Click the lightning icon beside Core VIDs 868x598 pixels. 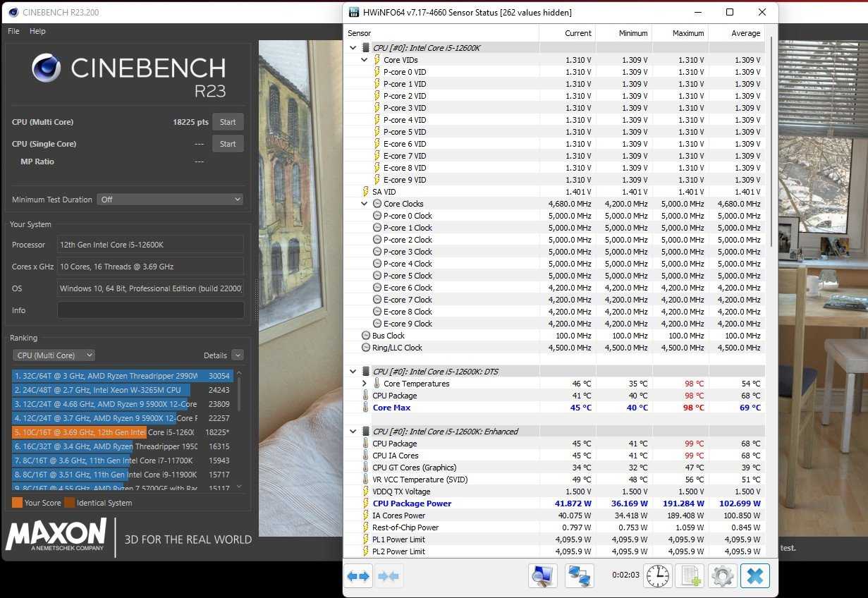pos(377,60)
